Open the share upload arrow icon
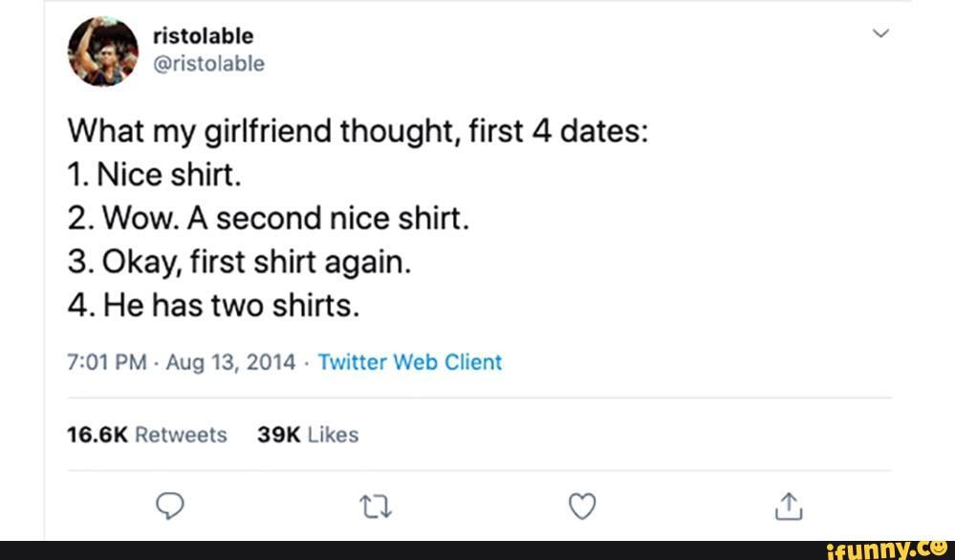This screenshot has width=955, height=560. [x=787, y=506]
